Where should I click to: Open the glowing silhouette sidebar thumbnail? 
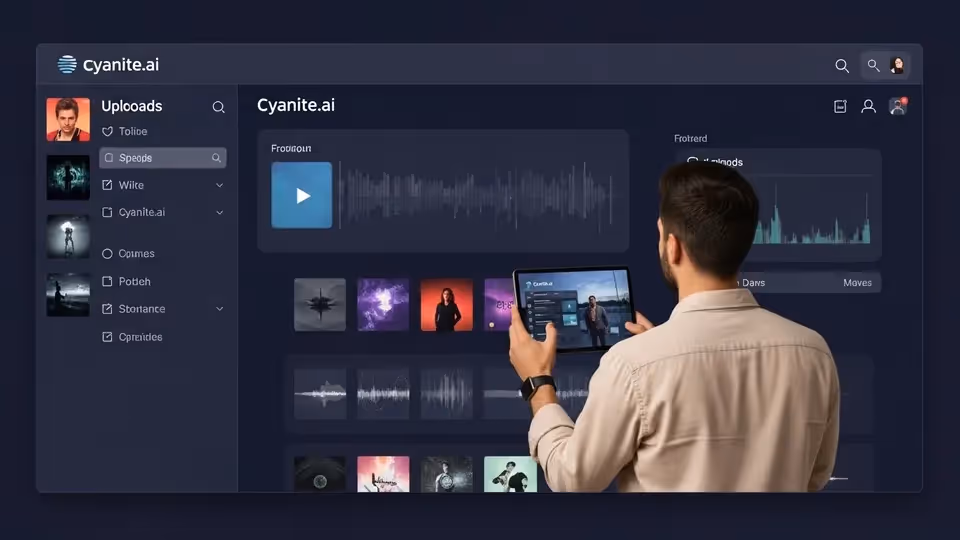point(68,236)
